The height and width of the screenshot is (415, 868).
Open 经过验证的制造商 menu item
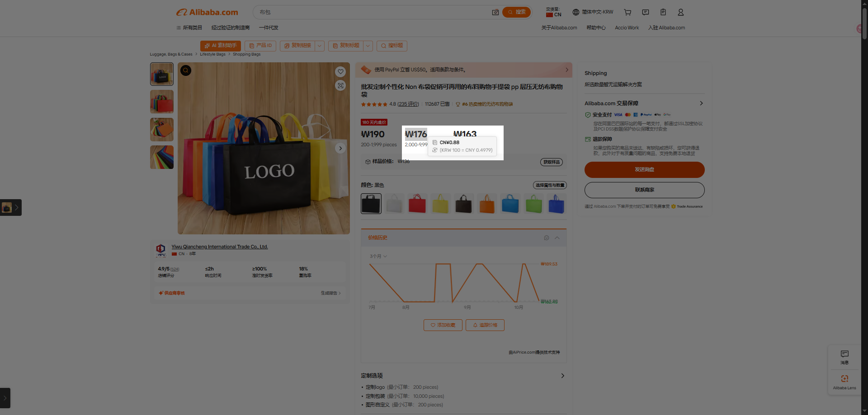[x=231, y=28]
